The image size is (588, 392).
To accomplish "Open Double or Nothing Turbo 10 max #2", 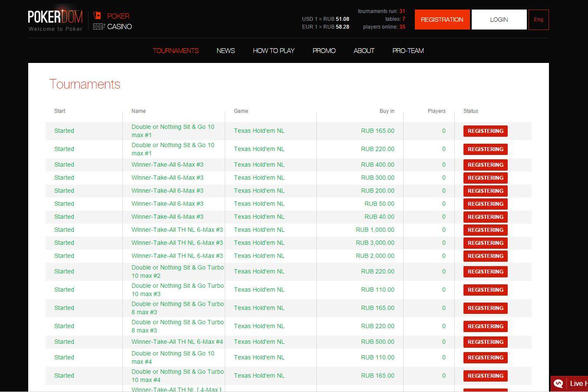I will pos(177,271).
